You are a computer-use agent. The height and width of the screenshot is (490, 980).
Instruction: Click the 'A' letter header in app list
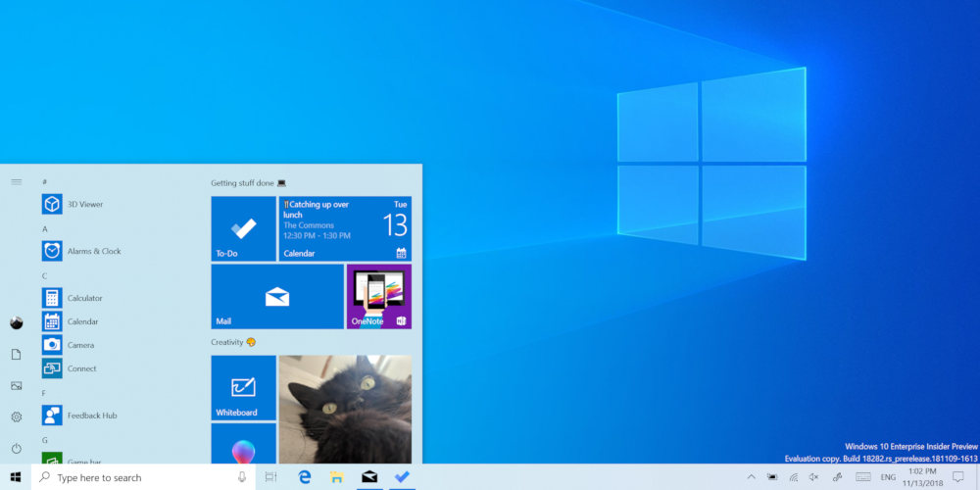coord(44,228)
